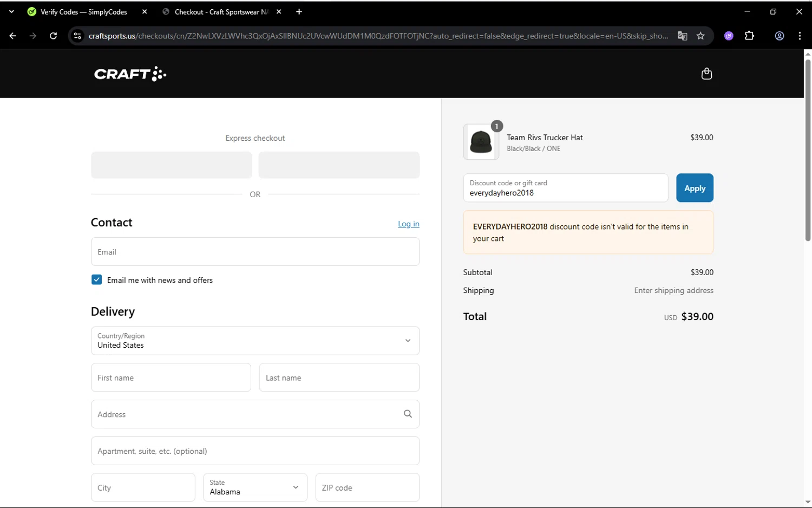Open the translate page icon
812x508 pixels.
(682, 36)
